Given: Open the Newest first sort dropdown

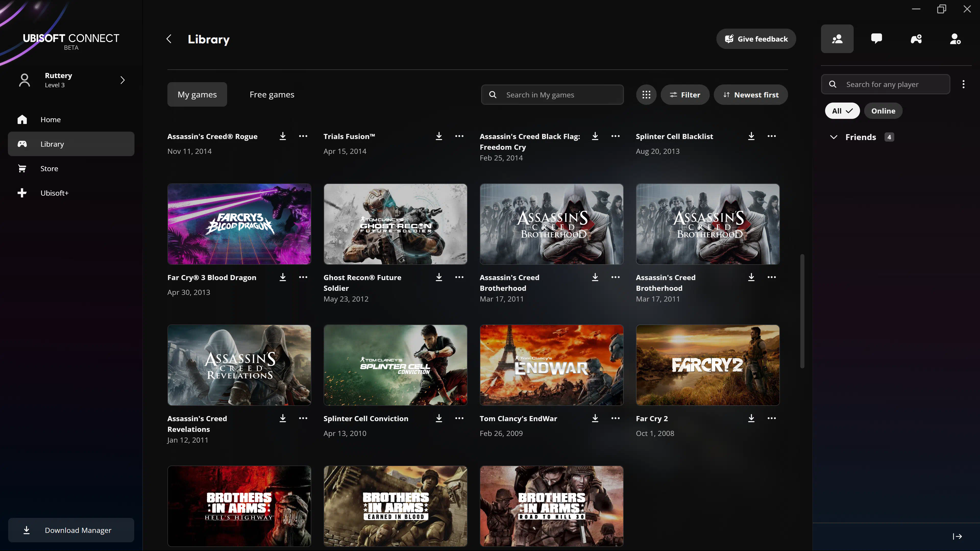Looking at the screenshot, I should coord(751,95).
